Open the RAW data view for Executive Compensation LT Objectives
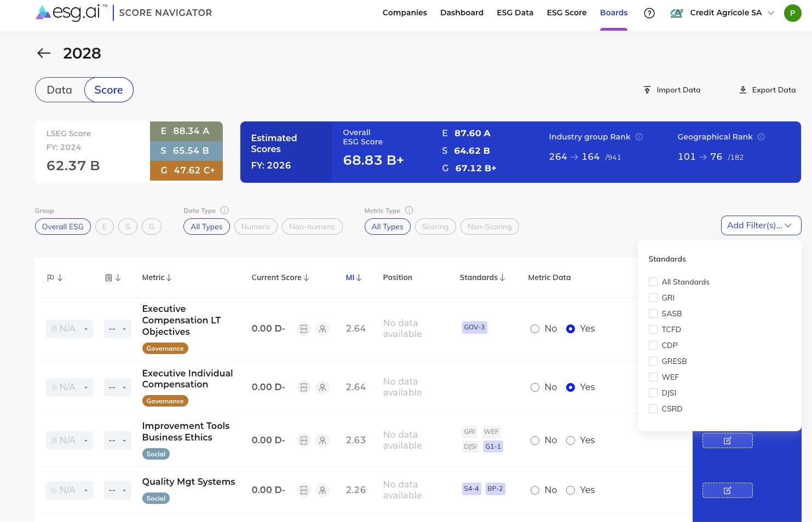 pyautogui.click(x=304, y=329)
